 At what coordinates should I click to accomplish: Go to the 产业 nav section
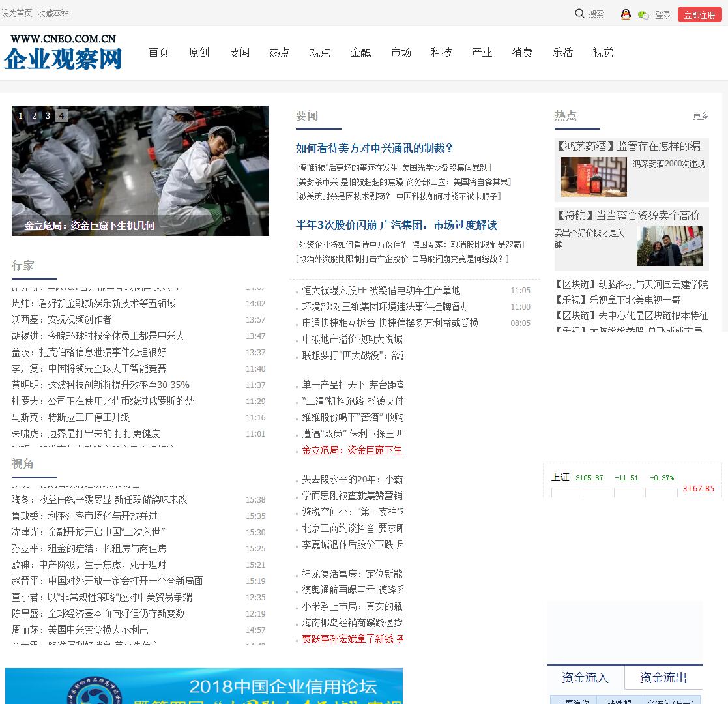click(x=482, y=53)
